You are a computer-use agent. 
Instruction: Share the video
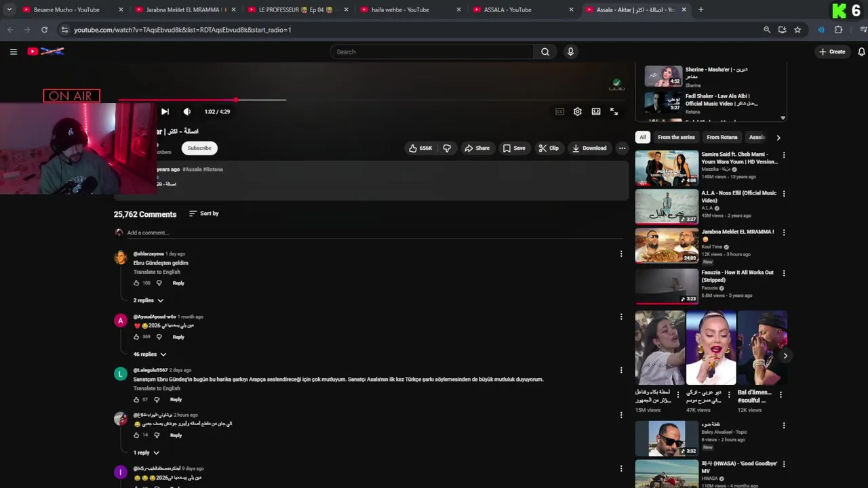tap(477, 148)
